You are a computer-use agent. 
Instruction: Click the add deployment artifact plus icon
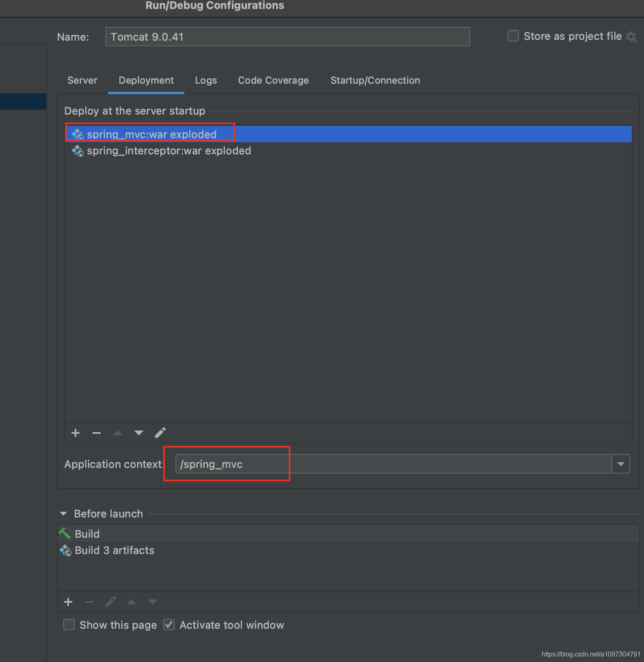point(76,433)
